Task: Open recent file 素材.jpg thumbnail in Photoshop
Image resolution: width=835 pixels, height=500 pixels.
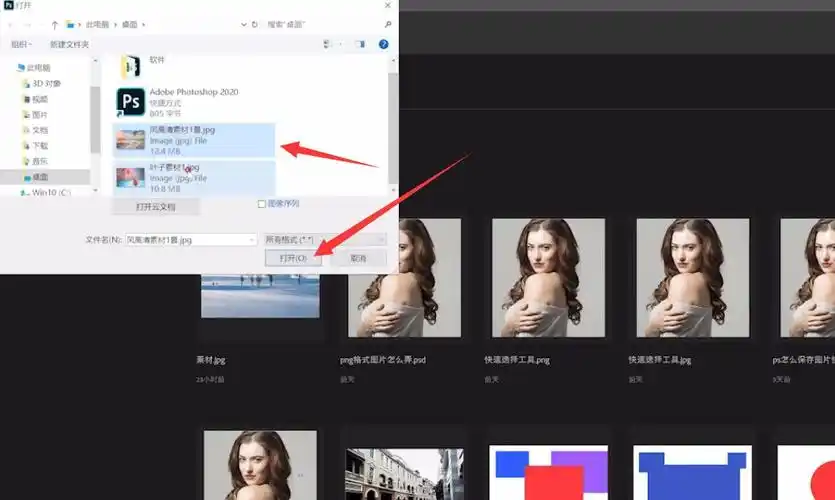Action: [260, 296]
